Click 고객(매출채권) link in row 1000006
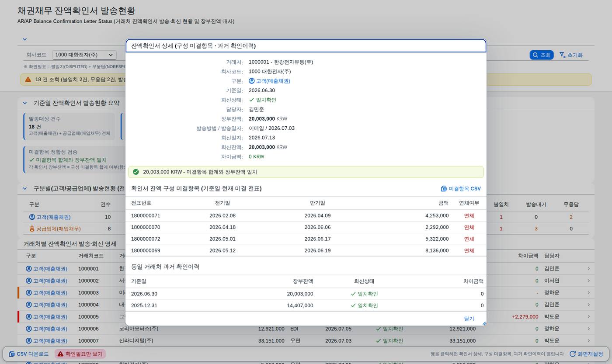The width and height of the screenshot is (612, 364). (46, 329)
